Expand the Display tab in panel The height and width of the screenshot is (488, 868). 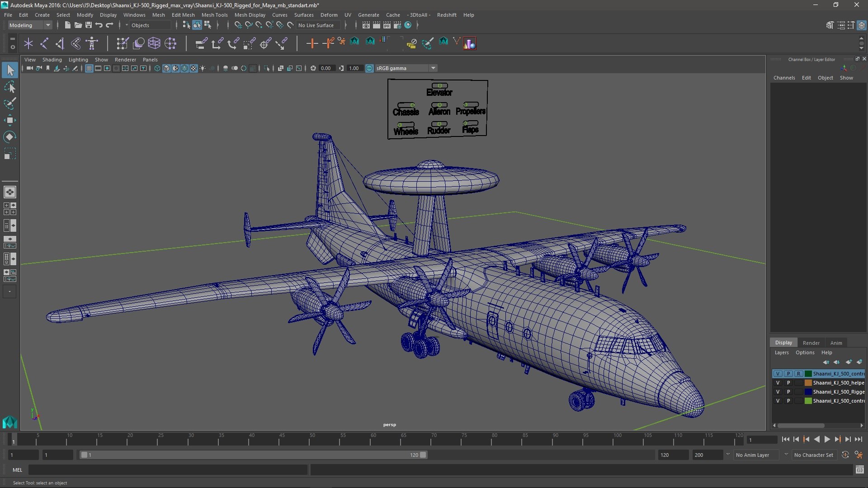point(783,343)
